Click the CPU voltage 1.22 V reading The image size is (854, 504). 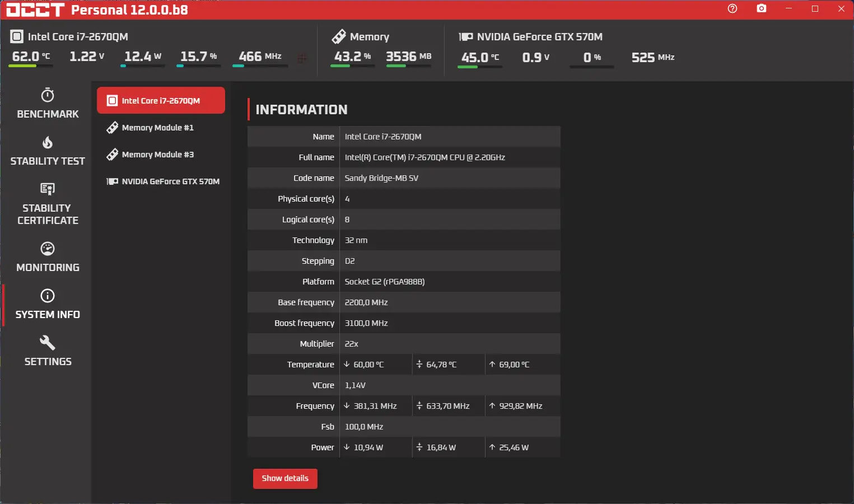87,57
